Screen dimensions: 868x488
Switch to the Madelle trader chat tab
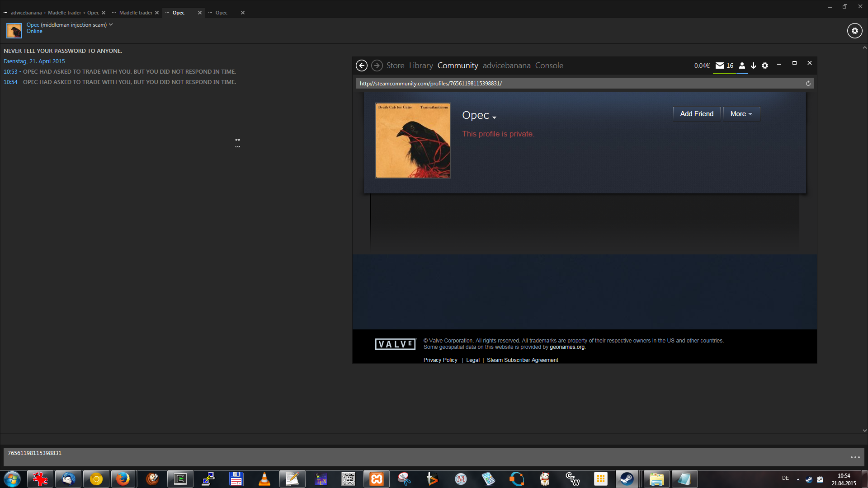(136, 13)
